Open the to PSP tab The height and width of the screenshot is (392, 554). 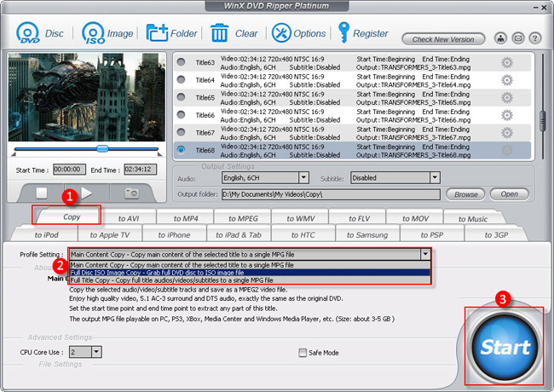(432, 234)
